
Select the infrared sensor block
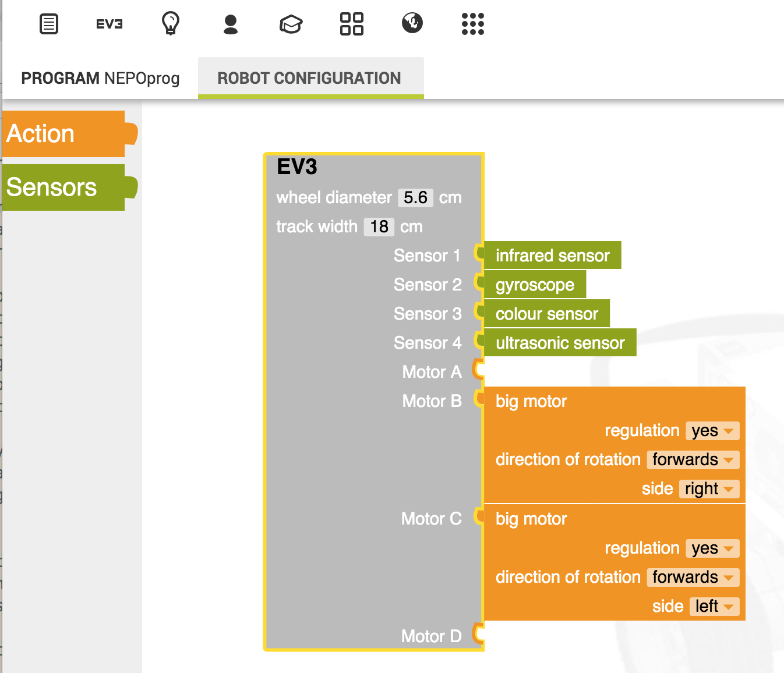click(x=553, y=256)
